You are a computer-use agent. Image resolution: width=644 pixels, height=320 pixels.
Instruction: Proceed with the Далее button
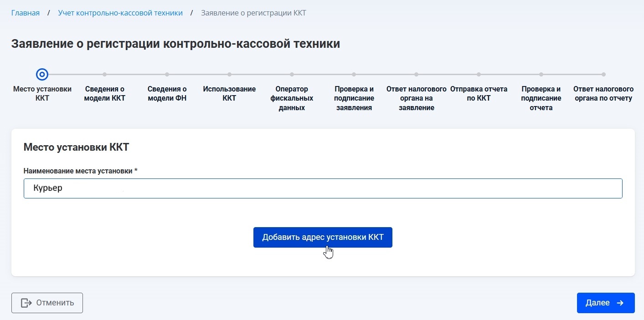(x=598, y=303)
